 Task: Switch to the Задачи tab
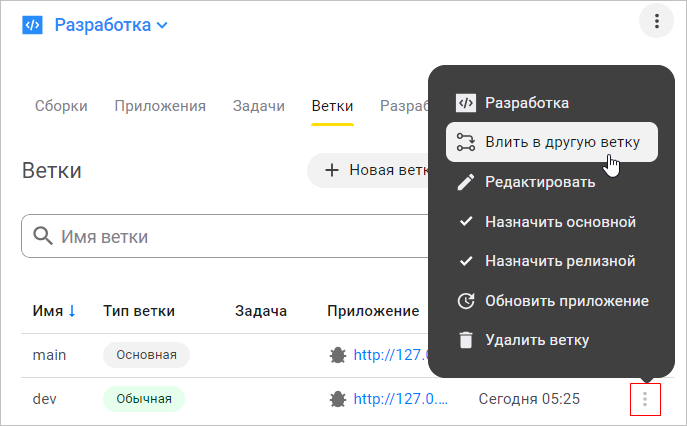[259, 106]
